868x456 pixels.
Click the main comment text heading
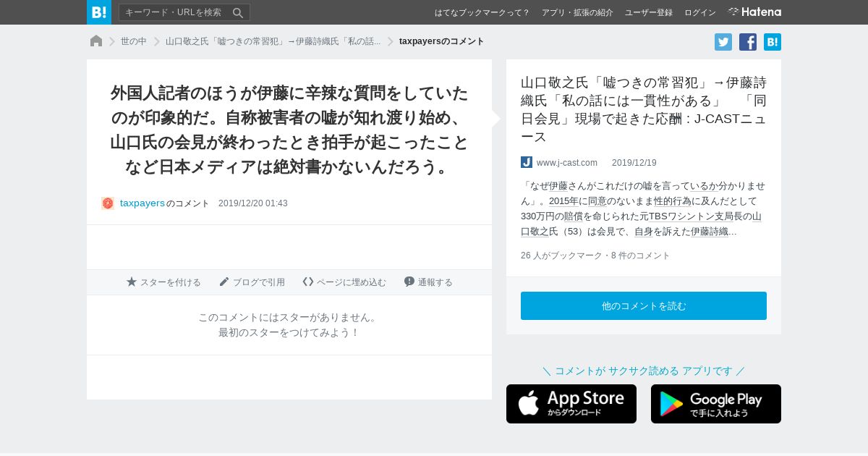(x=289, y=130)
